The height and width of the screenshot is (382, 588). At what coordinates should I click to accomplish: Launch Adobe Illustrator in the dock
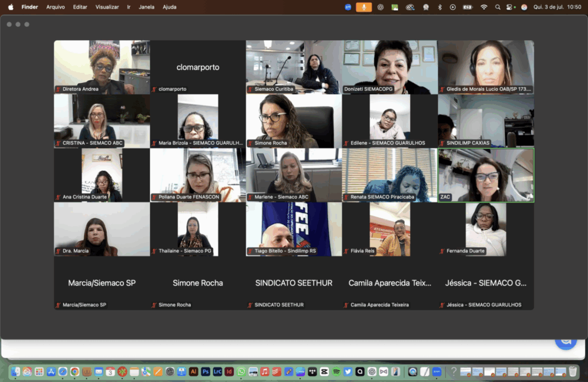194,372
